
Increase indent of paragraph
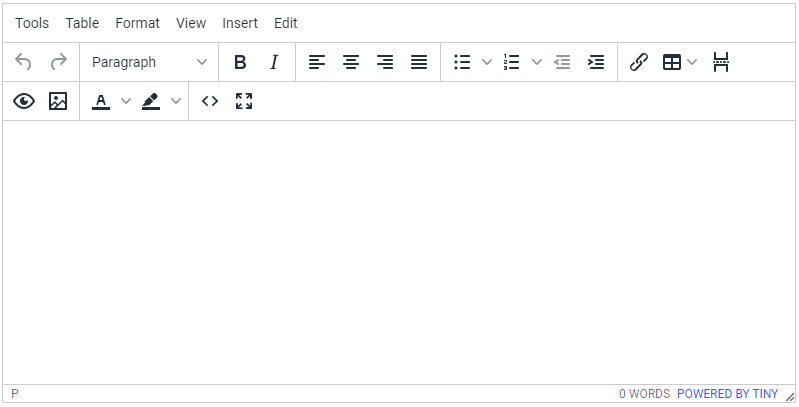(x=596, y=62)
